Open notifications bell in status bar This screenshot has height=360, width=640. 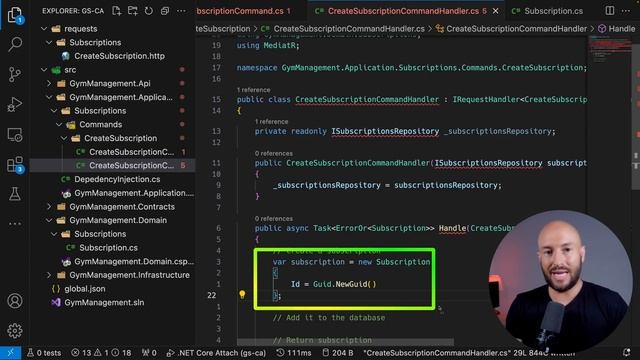pyautogui.click(x=627, y=352)
